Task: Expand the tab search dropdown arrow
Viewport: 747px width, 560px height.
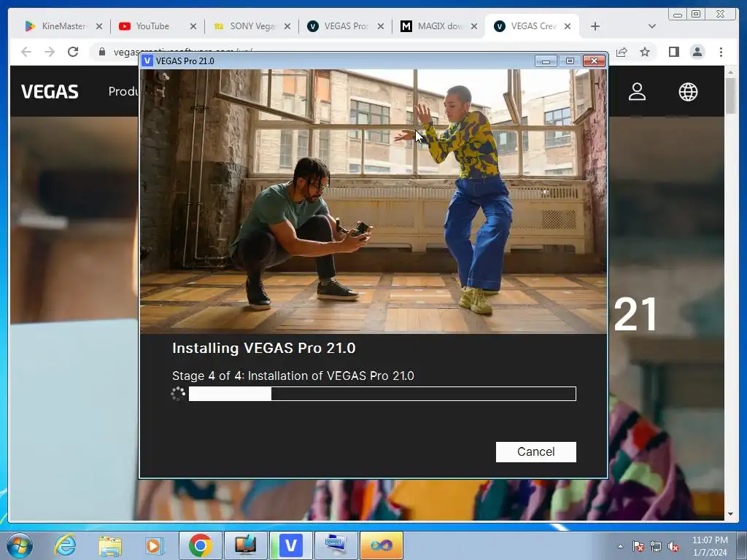Action: pos(651,26)
